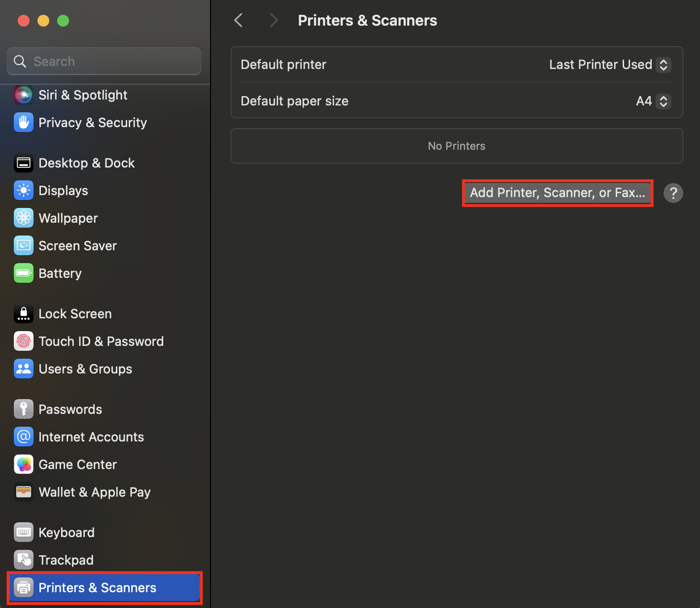The height and width of the screenshot is (608, 700).
Task: Open the Default printer dropdown
Action: [x=609, y=65]
